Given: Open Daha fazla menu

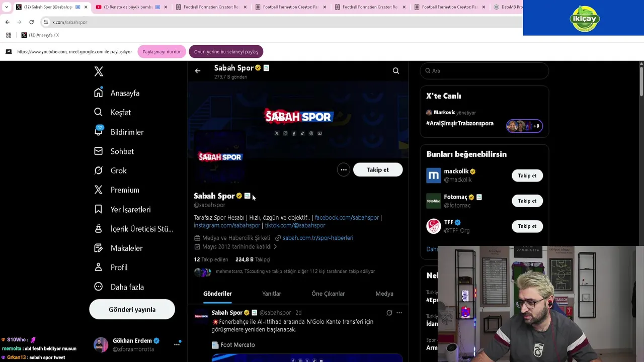Looking at the screenshot, I should click(119, 287).
